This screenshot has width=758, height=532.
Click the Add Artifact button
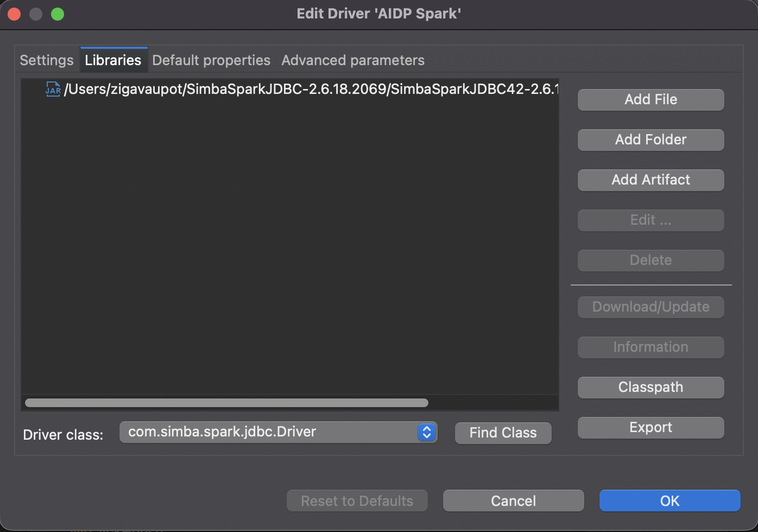pos(650,180)
